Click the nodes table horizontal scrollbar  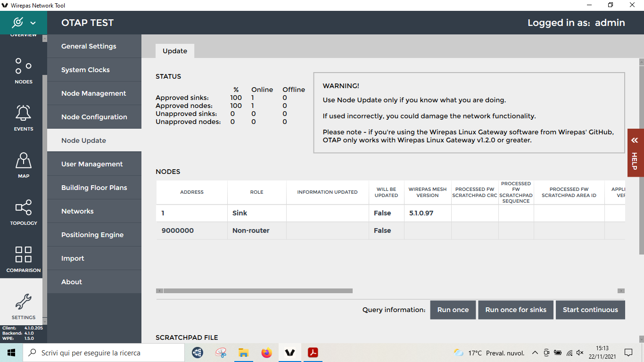(258, 291)
